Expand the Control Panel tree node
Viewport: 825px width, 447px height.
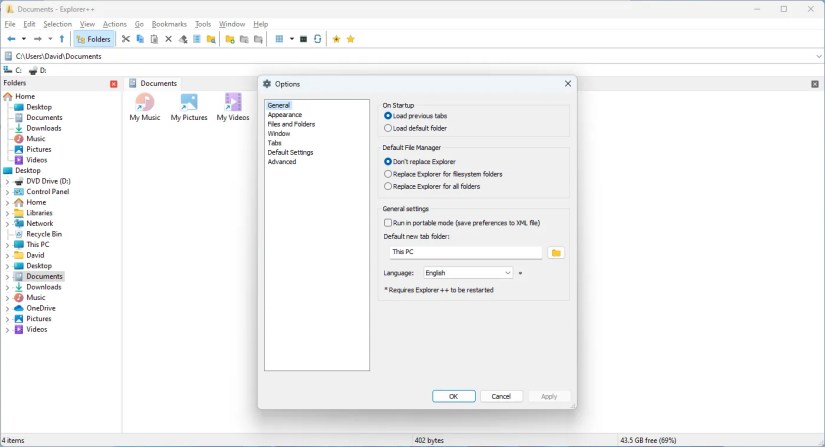point(7,192)
